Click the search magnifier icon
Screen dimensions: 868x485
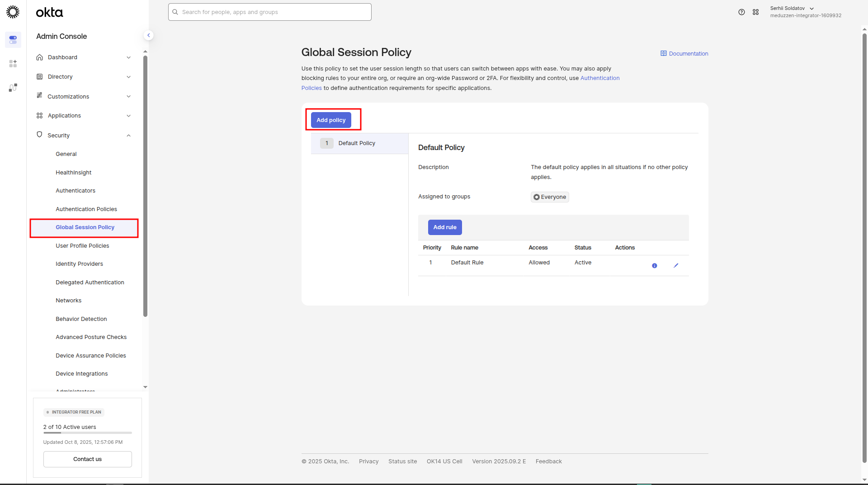click(175, 12)
